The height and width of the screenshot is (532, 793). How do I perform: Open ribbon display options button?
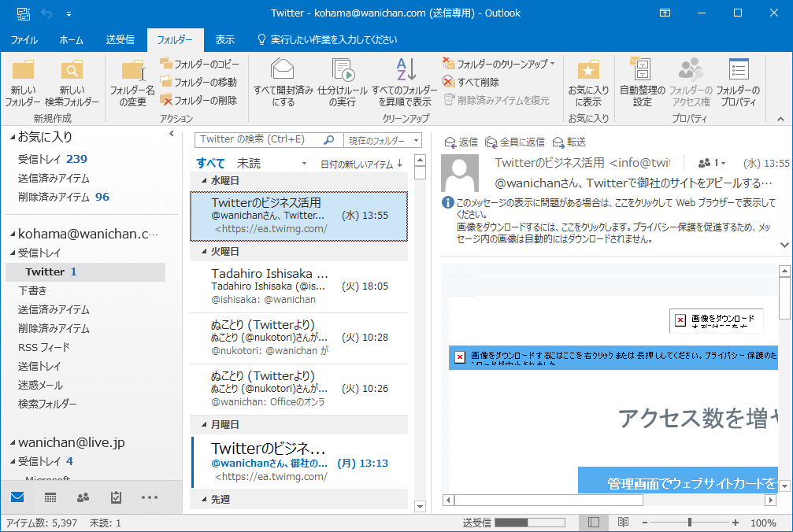(x=665, y=13)
